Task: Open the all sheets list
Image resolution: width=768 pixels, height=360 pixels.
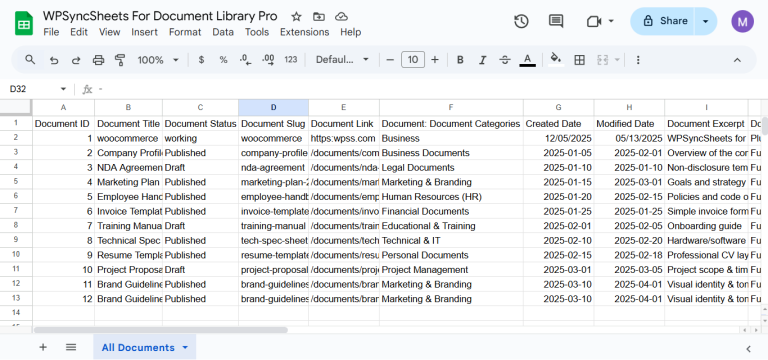Action: click(71, 347)
